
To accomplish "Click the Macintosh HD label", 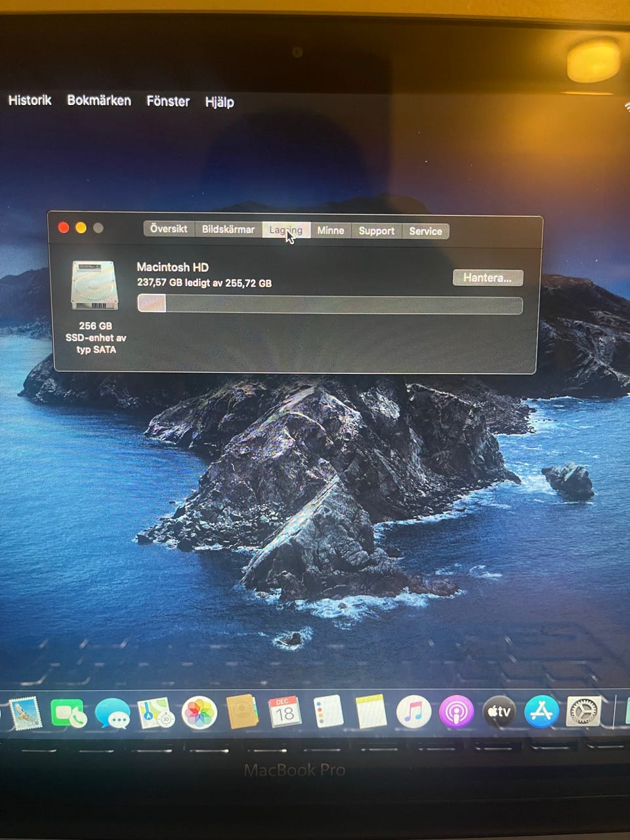I will point(173,267).
